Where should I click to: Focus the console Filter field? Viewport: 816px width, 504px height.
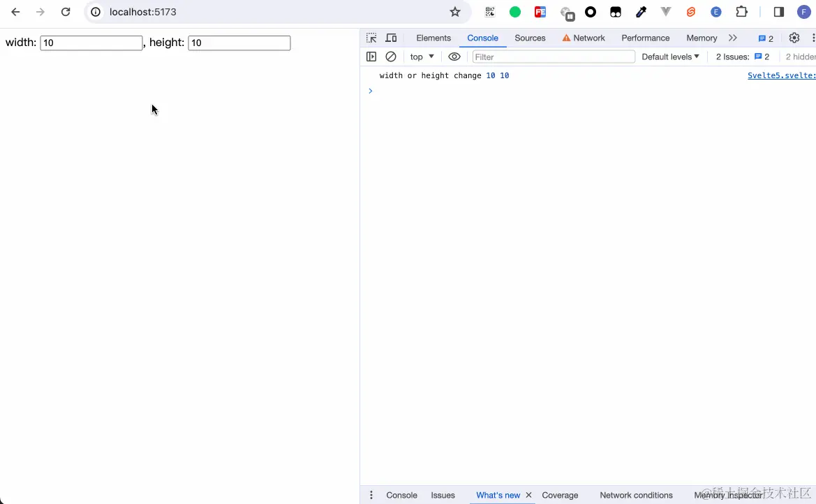point(554,57)
